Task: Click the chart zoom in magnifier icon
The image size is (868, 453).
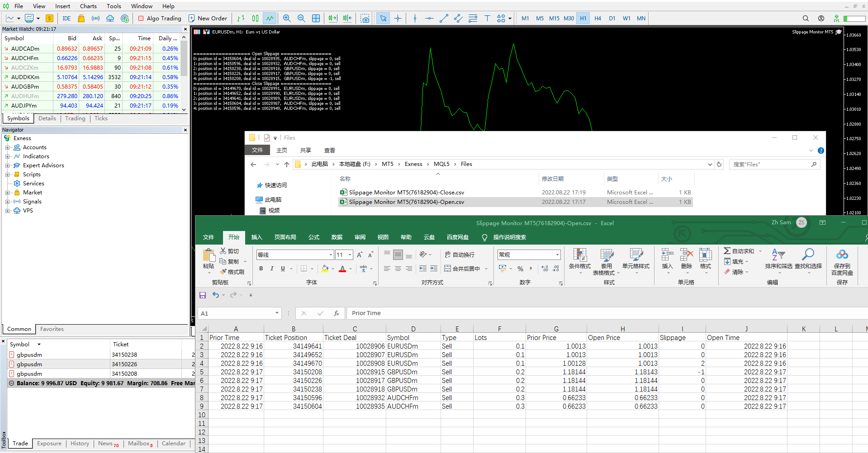Action: click(287, 19)
